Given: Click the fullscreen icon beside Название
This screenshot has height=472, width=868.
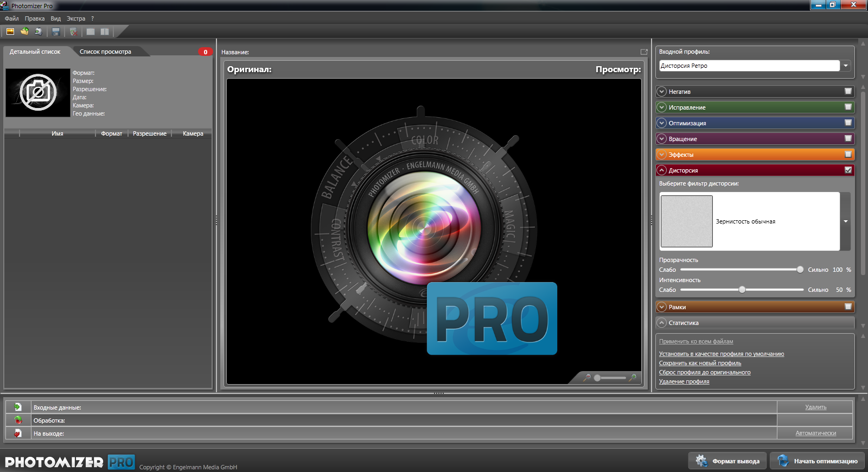Looking at the screenshot, I should click(x=644, y=52).
